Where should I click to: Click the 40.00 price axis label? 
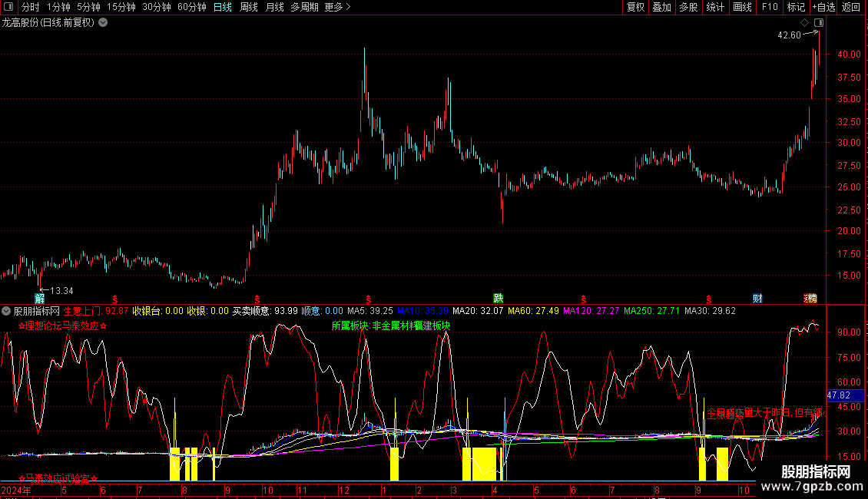tap(849, 55)
